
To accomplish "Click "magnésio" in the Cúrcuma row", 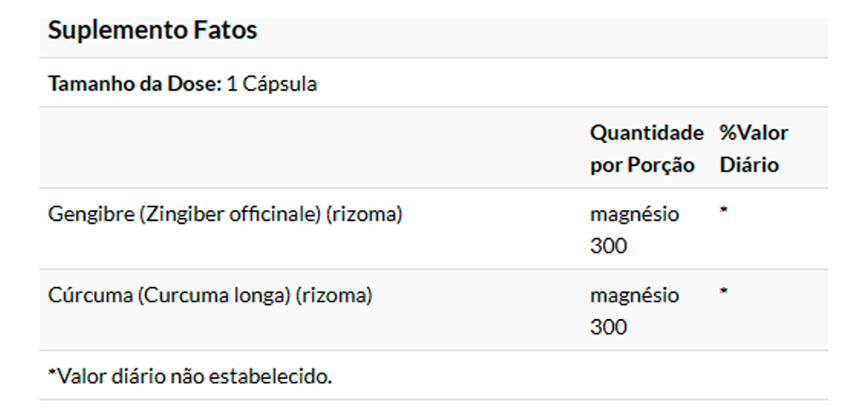I will click(x=634, y=295).
